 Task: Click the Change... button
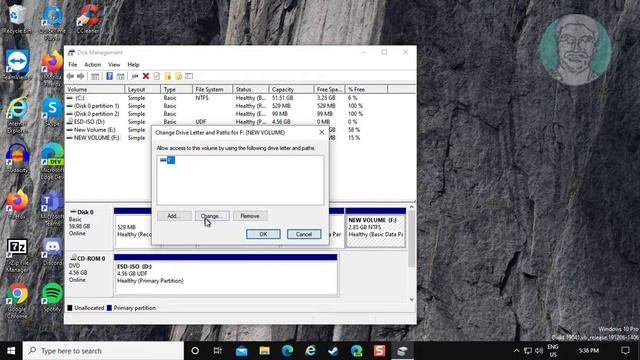(x=212, y=216)
